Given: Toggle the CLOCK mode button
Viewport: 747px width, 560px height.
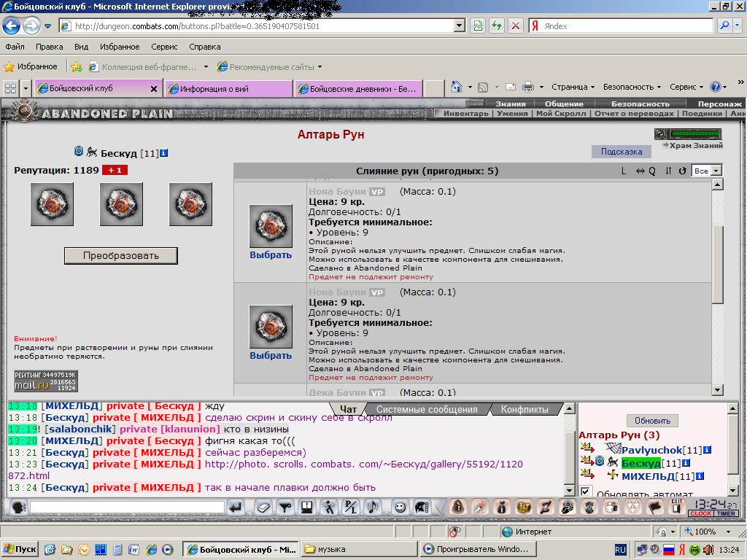Looking at the screenshot, I should (700, 513).
